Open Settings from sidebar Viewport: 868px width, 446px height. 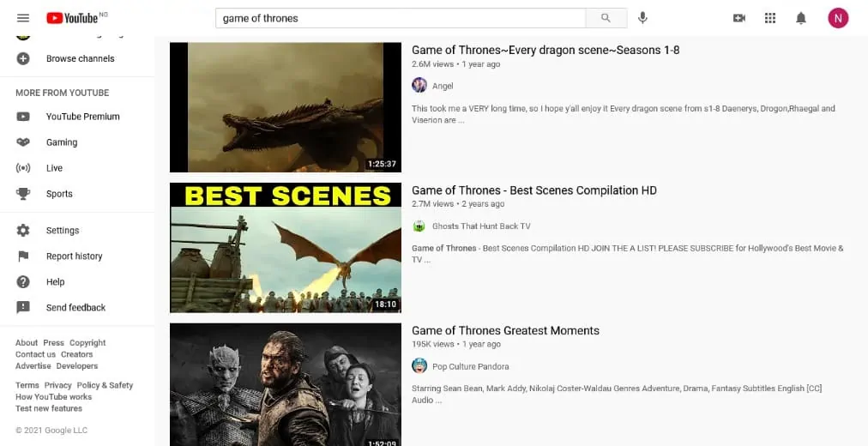pos(77,230)
